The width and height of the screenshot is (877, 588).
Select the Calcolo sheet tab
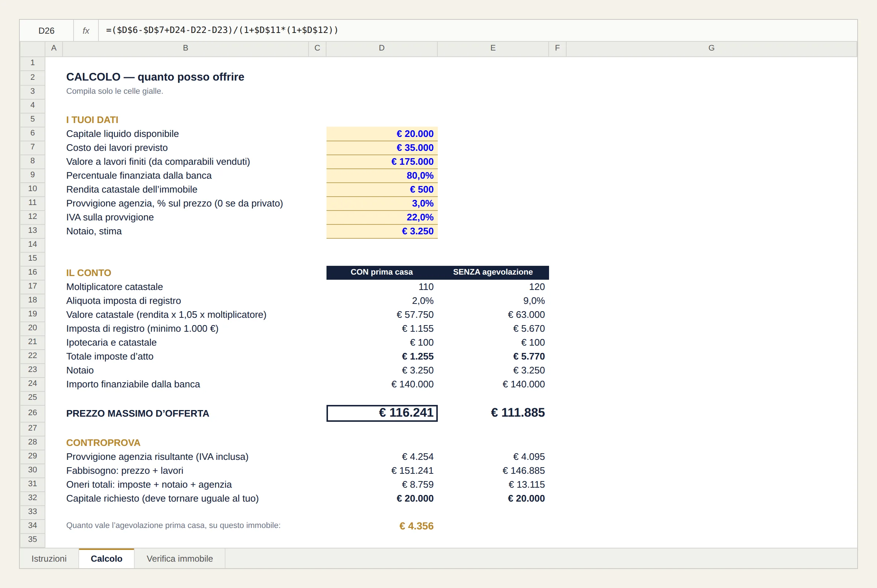pos(107,558)
